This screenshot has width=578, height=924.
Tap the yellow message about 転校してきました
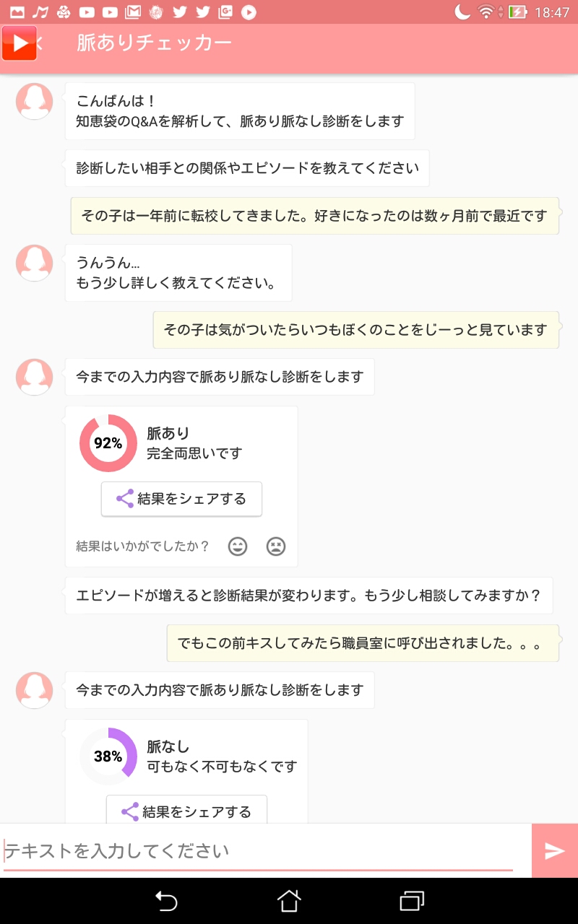[314, 216]
